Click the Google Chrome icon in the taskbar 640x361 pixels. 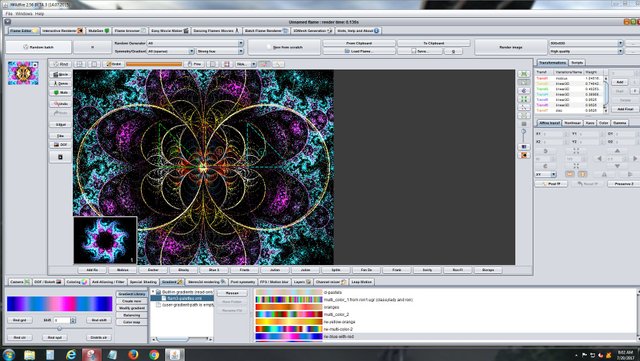click(x=154, y=354)
